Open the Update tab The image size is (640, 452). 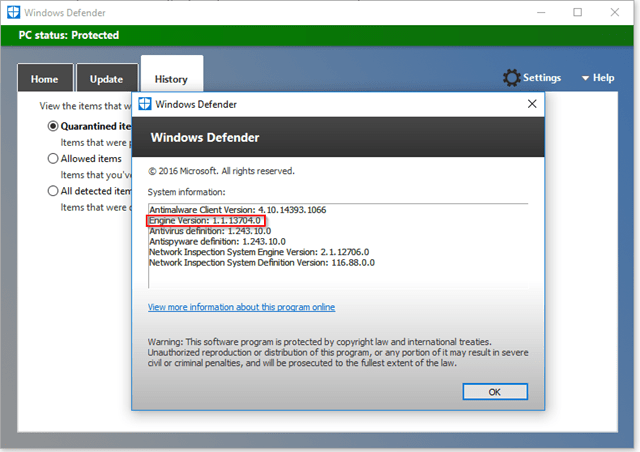(x=106, y=79)
